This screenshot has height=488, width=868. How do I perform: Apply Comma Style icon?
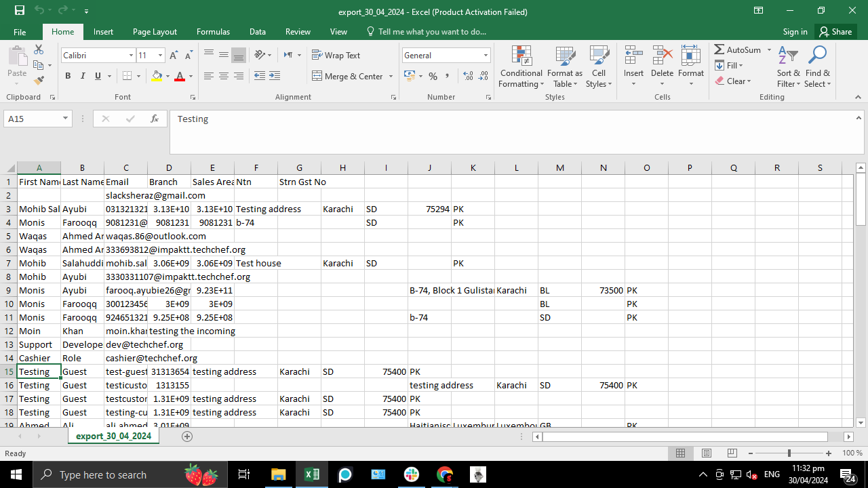[x=448, y=76]
